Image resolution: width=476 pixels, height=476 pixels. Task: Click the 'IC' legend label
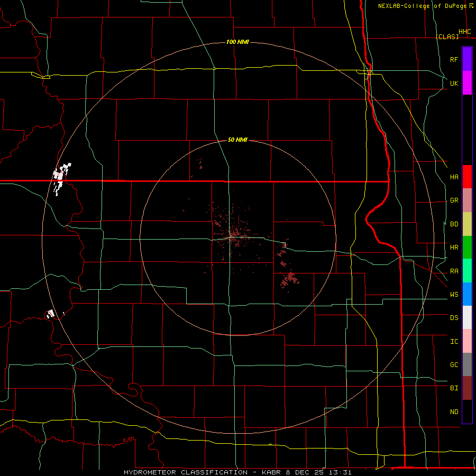[454, 341]
